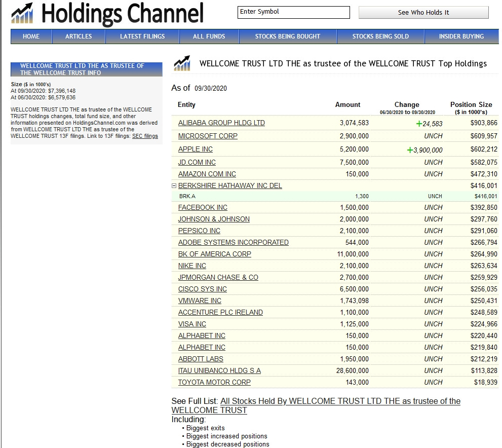The image size is (502, 448).
Task: Open ALL FUNDS in navigation bar
Action: [209, 36]
